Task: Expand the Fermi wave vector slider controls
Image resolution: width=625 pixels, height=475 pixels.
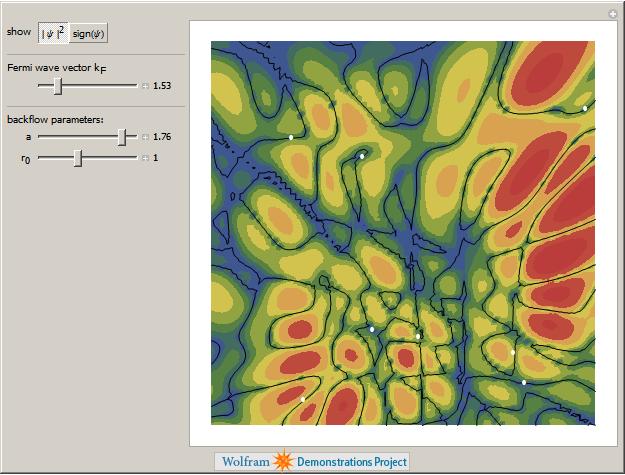Action: 145,86
